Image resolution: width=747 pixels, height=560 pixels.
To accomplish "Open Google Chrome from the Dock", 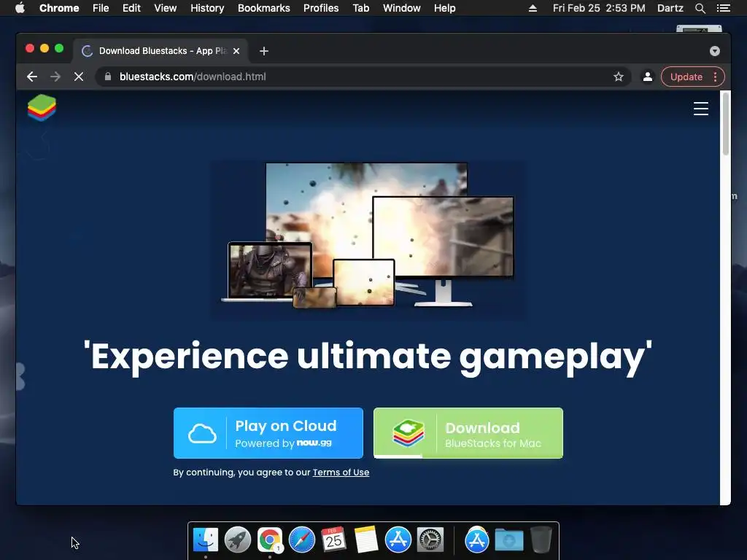I will pos(270,540).
